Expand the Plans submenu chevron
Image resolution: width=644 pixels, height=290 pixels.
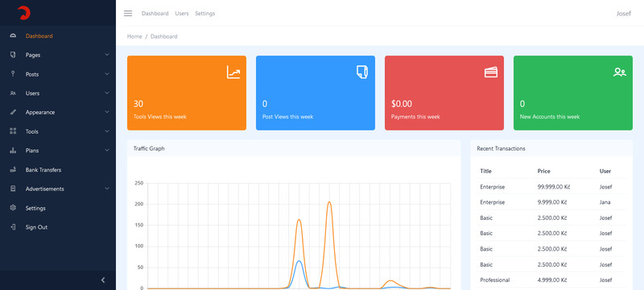tap(107, 151)
